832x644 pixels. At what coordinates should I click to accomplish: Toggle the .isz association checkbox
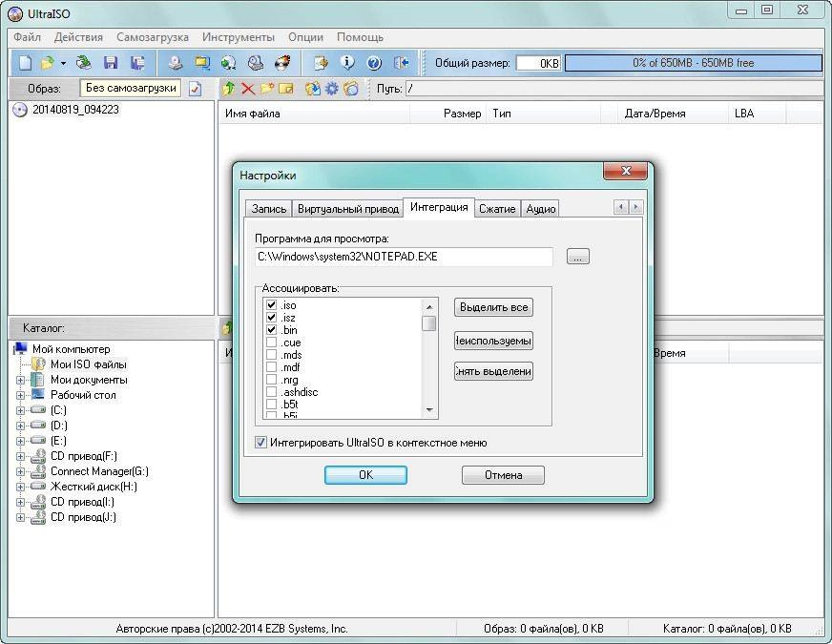pyautogui.click(x=271, y=317)
